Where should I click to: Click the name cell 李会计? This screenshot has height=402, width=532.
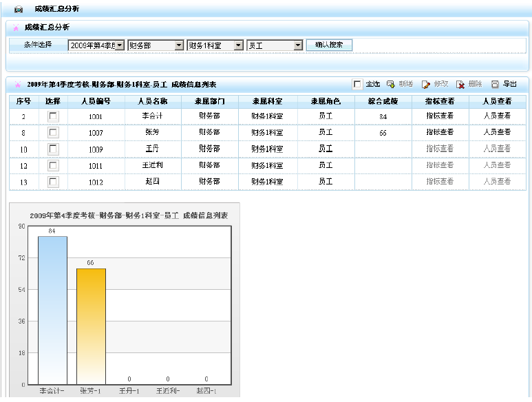coord(152,116)
